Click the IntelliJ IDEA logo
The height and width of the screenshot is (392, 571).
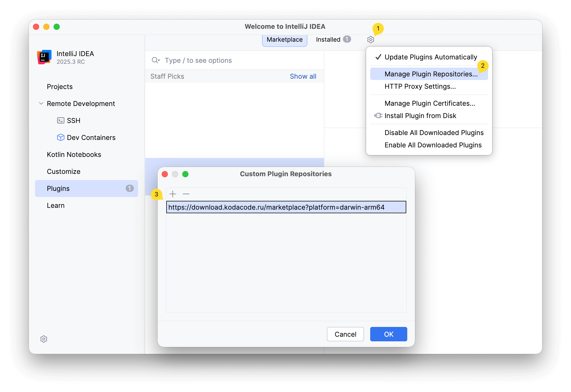pos(44,57)
